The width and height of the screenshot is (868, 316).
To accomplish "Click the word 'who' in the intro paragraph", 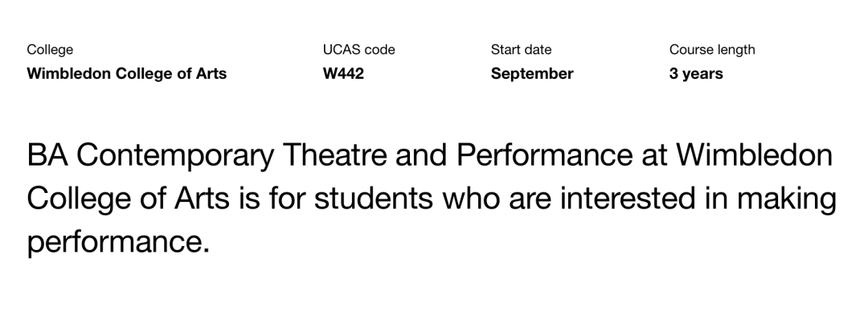I will 471,198.
